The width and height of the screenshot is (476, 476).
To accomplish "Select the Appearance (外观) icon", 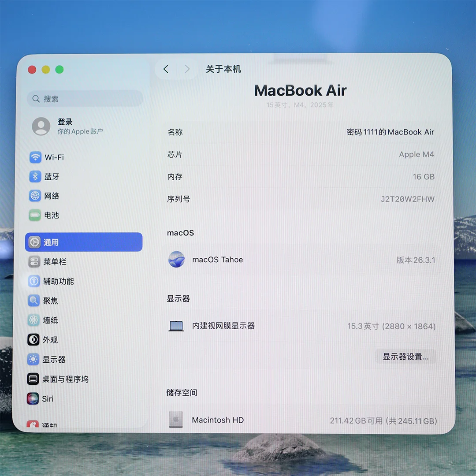I will click(33, 340).
